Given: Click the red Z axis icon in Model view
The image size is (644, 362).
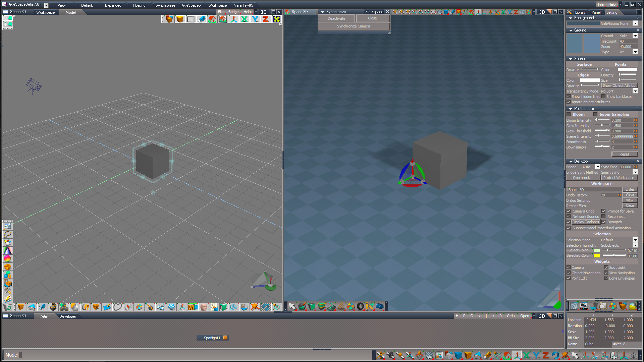Looking at the screenshot, I should pyautogui.click(x=266, y=19).
